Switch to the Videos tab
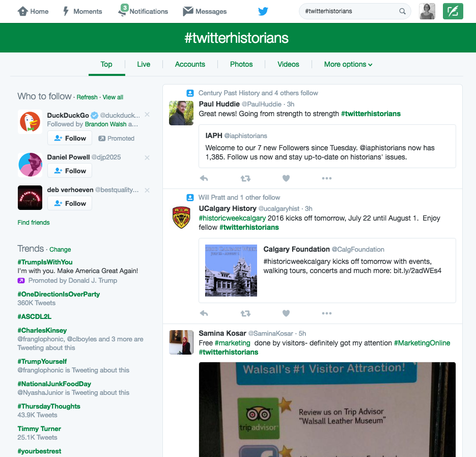Viewport: 476px width, 457px height. [x=288, y=64]
